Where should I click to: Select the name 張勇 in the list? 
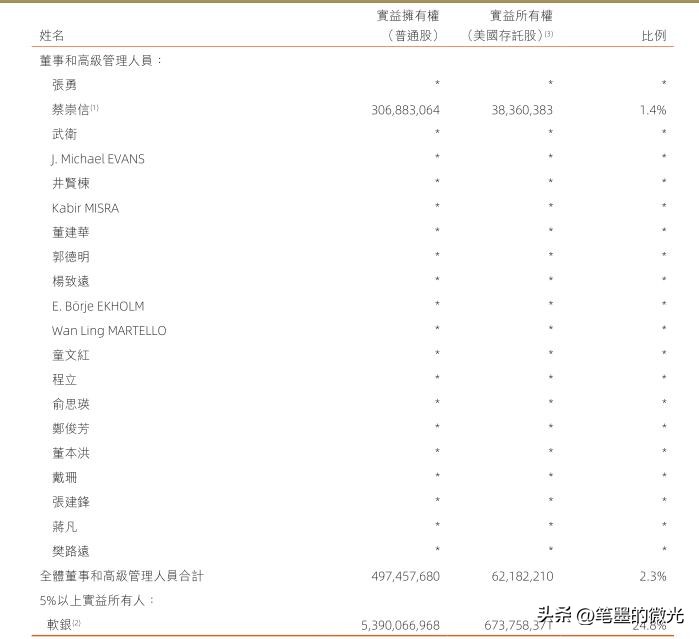pos(64,85)
